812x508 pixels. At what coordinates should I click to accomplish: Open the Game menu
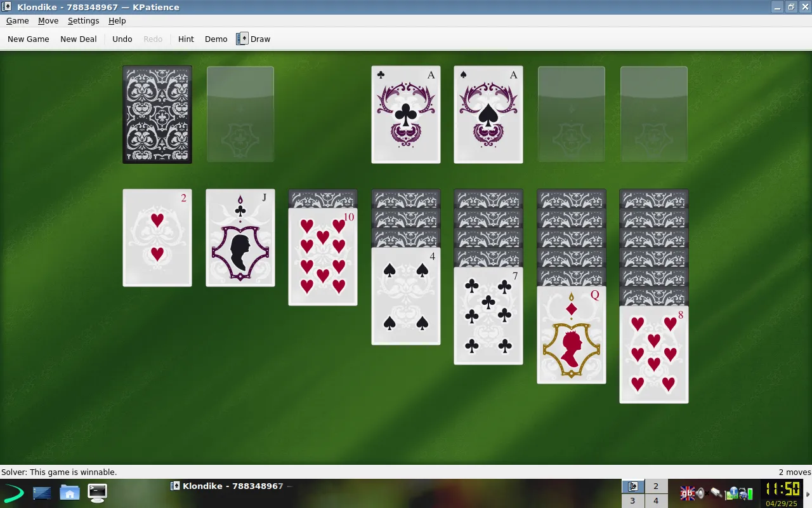[x=17, y=21]
